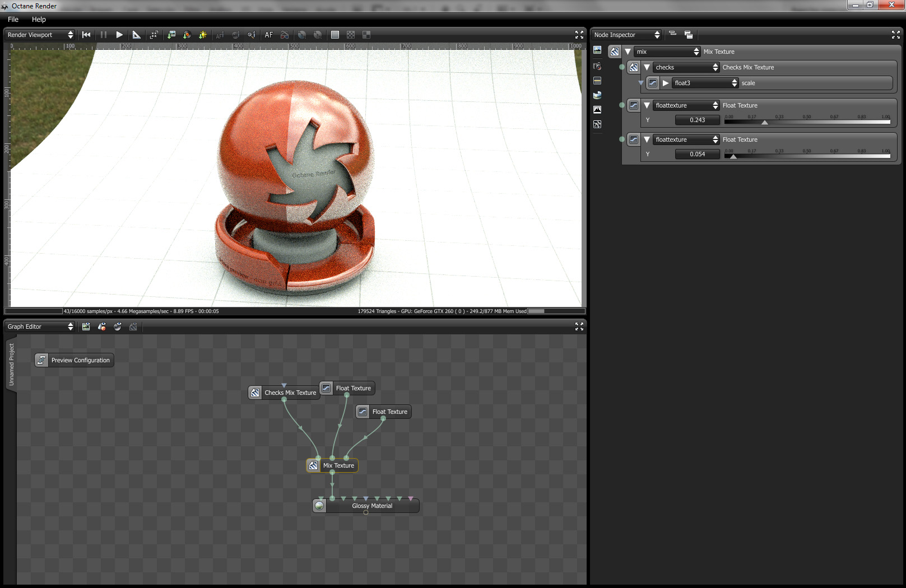Select the upper Float Texture graph node
906x588 pixels.
[347, 388]
